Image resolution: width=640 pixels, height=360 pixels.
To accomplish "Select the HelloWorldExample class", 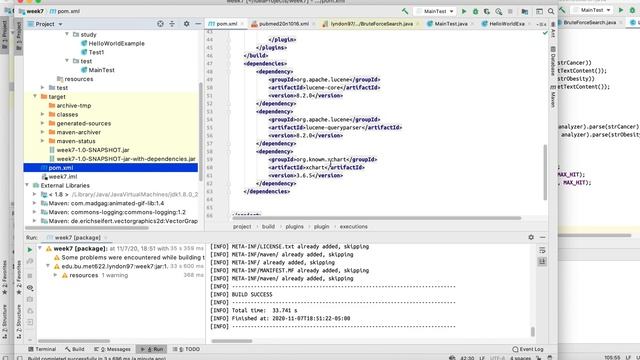I will pos(116,43).
